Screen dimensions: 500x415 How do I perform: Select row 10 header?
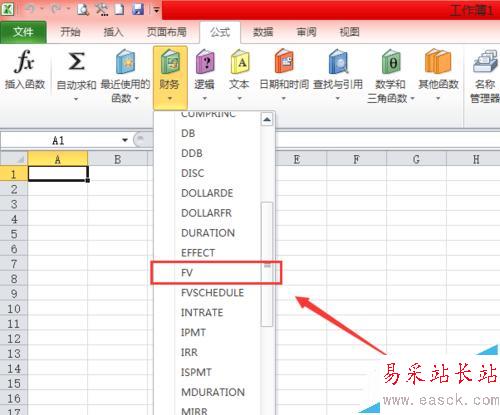[14, 309]
